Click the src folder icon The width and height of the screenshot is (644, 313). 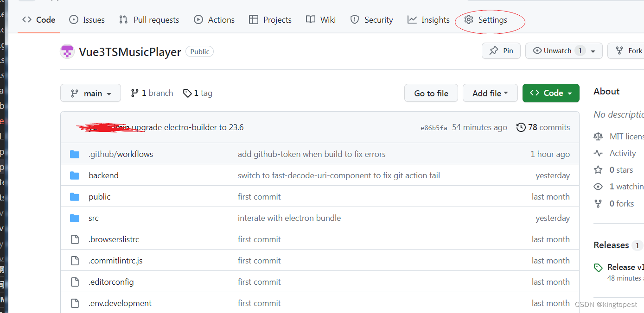coord(75,218)
